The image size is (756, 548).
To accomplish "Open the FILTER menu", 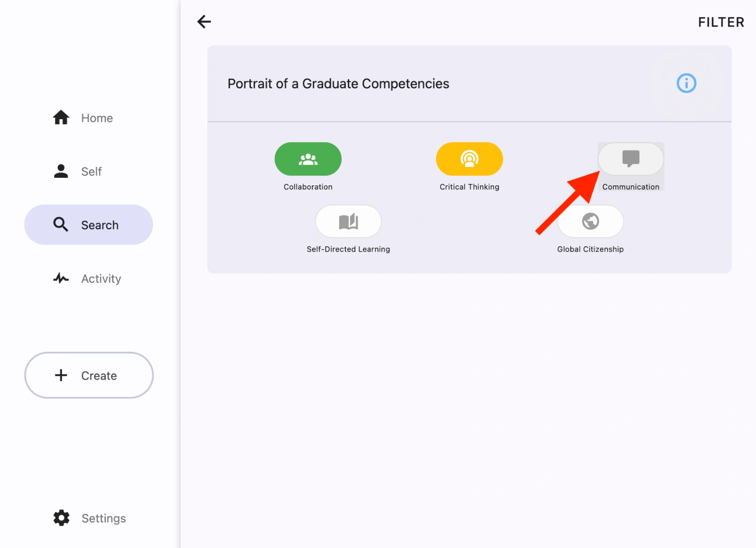I will point(721,22).
